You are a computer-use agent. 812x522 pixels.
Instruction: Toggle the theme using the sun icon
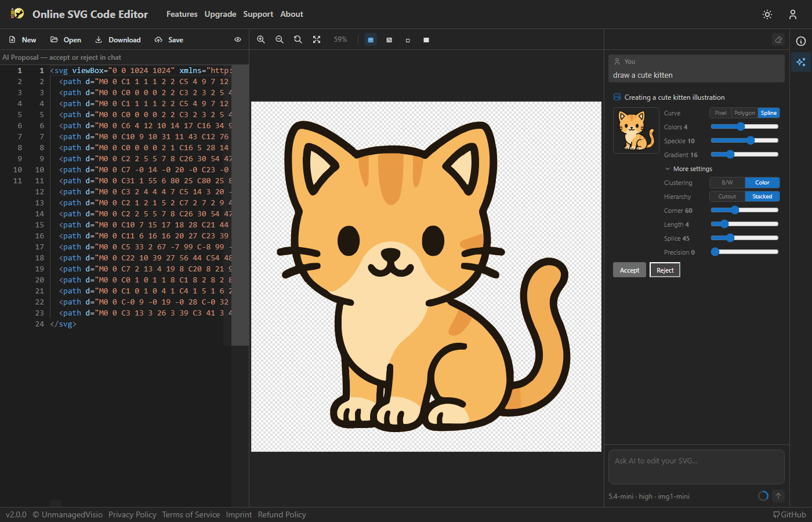[x=767, y=14]
